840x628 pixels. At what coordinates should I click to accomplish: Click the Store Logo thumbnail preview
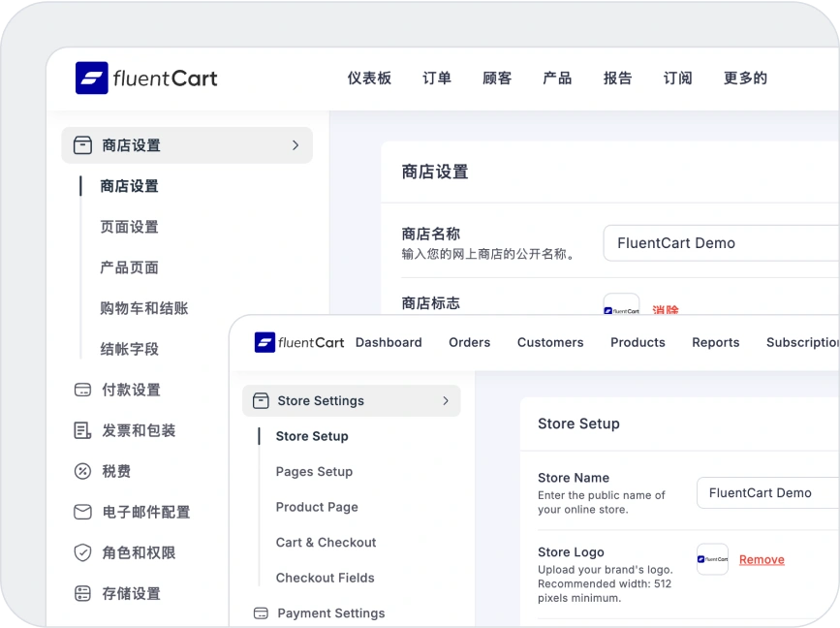point(712,559)
